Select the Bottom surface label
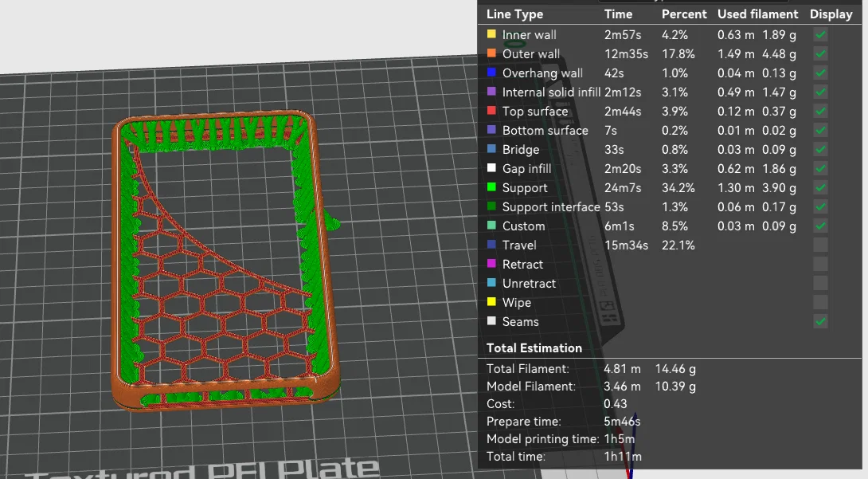Screen dimensions: 868x479 tap(545, 130)
